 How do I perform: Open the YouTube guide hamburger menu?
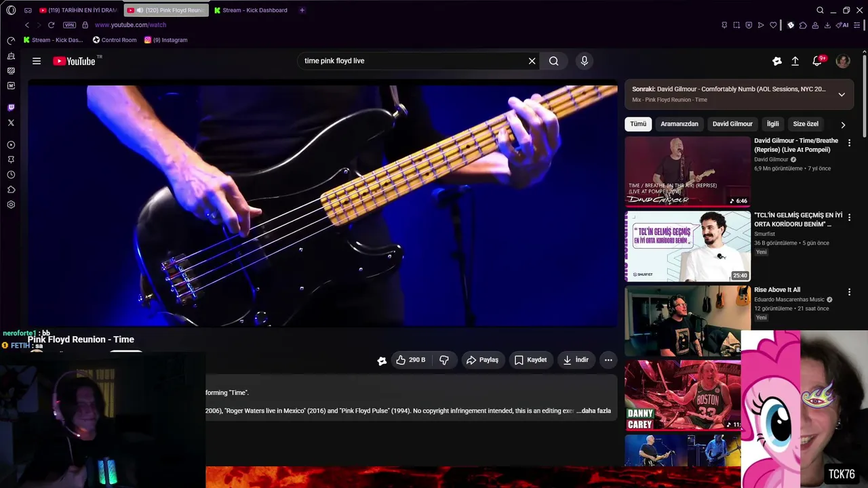37,61
